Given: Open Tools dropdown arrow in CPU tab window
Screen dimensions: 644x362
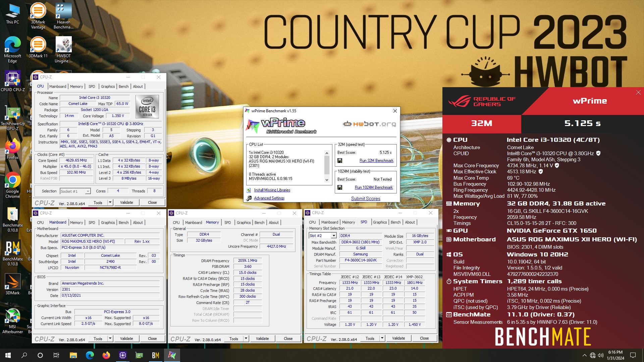Looking at the screenshot, I should [110, 202].
